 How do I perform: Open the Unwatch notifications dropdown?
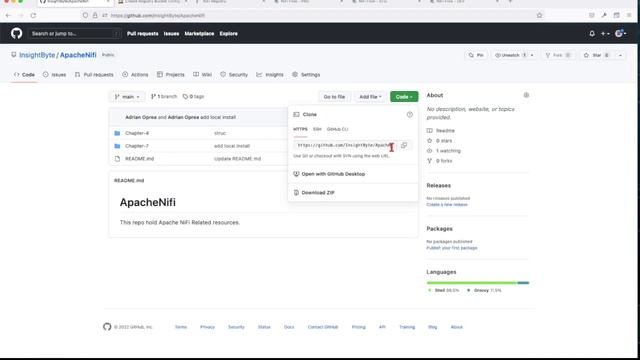(514, 55)
